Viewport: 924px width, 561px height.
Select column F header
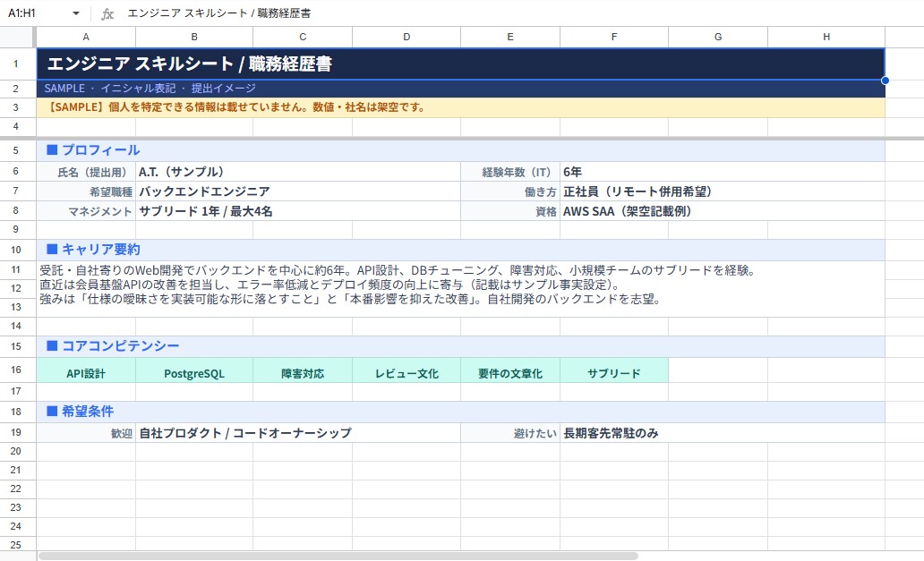[614, 37]
